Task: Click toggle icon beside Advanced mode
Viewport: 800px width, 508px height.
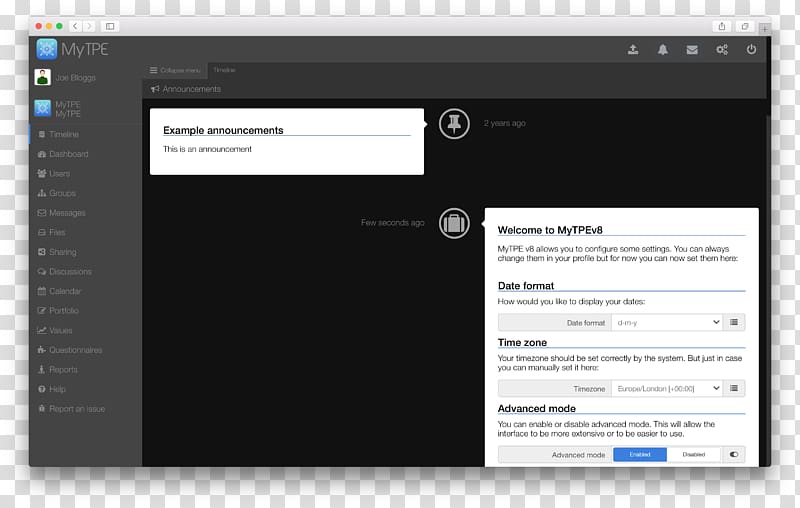Action: click(734, 454)
